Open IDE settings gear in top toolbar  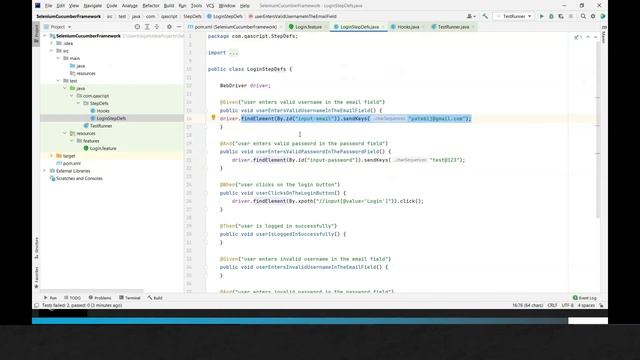pos(593,16)
